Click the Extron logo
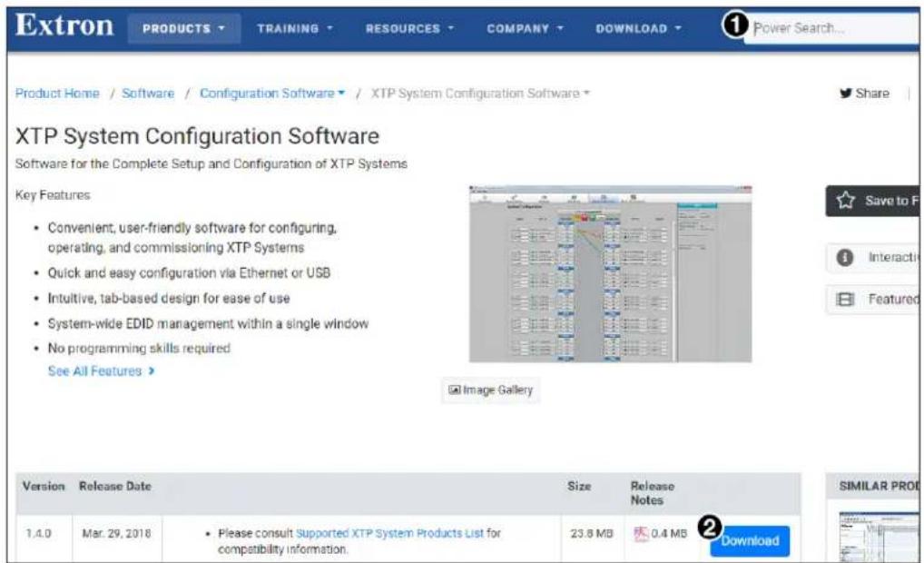 [64, 25]
